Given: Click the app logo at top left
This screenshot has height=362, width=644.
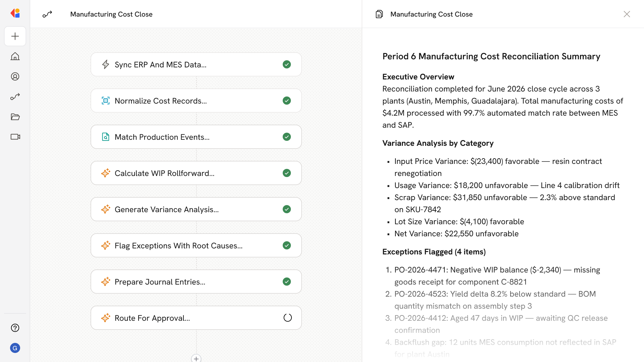Looking at the screenshot, I should 15,13.
